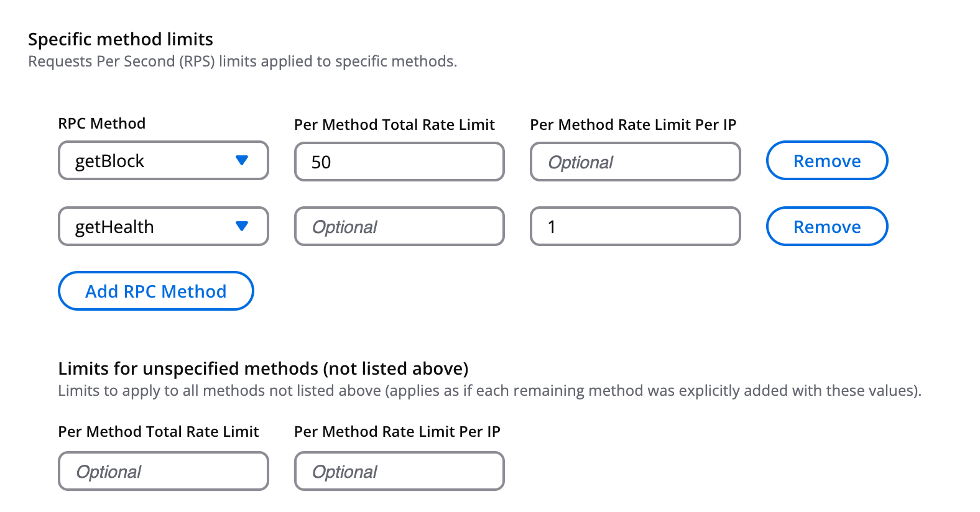
Task: Remove the getBlock method limit row
Action: point(826,161)
